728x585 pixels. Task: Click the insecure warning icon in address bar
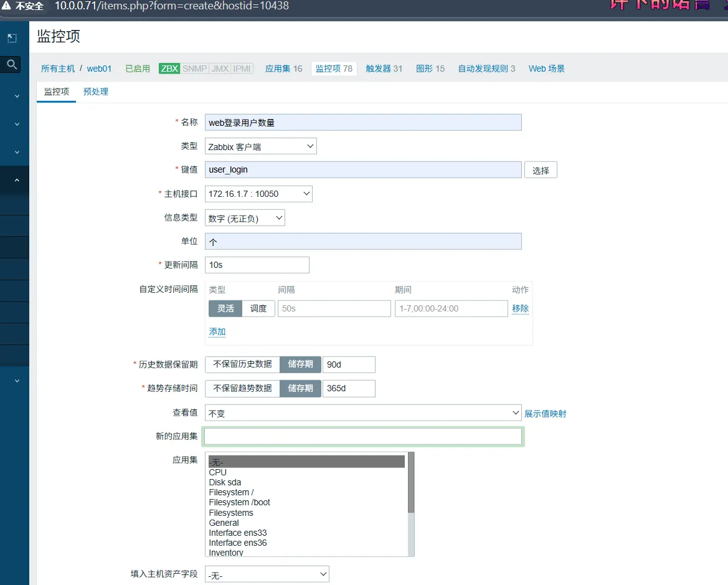[7, 6]
